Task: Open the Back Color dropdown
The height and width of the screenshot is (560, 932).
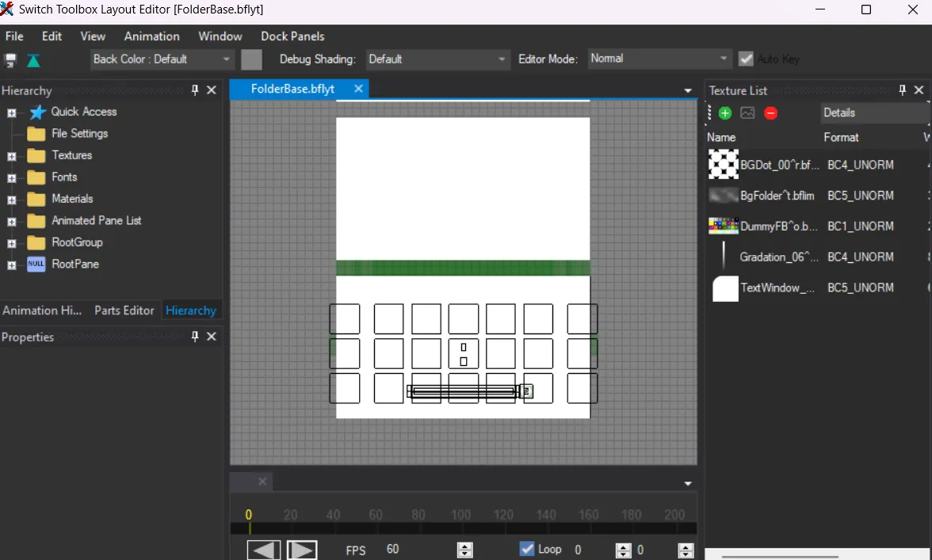Action: point(227,59)
